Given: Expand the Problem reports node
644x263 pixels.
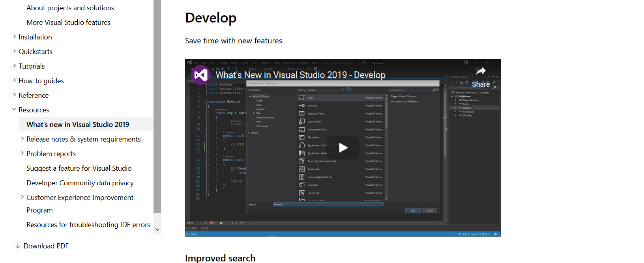Looking at the screenshot, I should pyautogui.click(x=22, y=153).
